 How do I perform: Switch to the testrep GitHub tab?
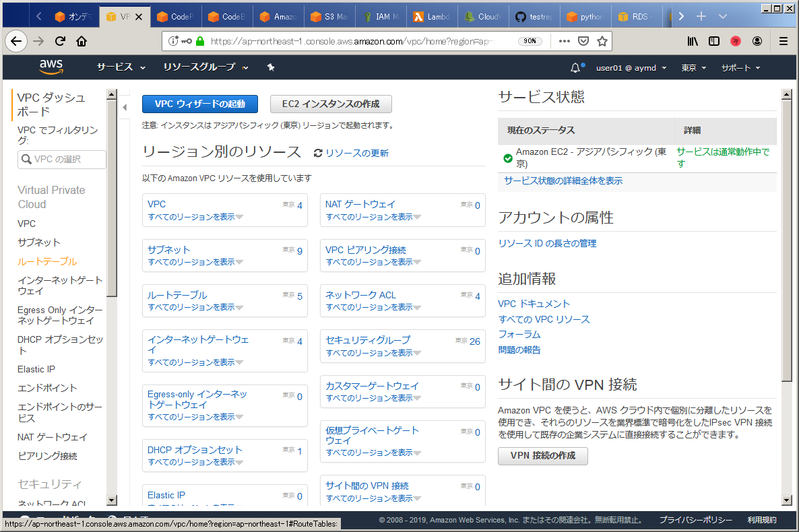coord(534,17)
